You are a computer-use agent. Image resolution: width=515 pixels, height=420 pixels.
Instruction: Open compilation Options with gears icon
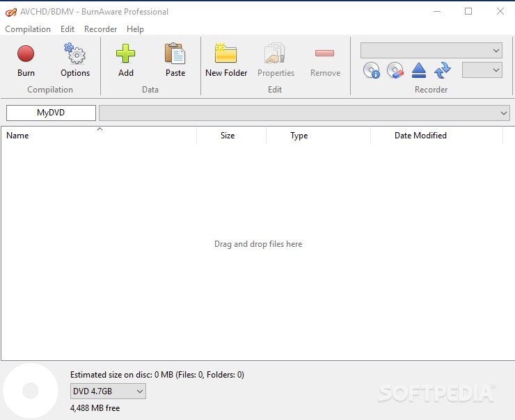click(75, 60)
